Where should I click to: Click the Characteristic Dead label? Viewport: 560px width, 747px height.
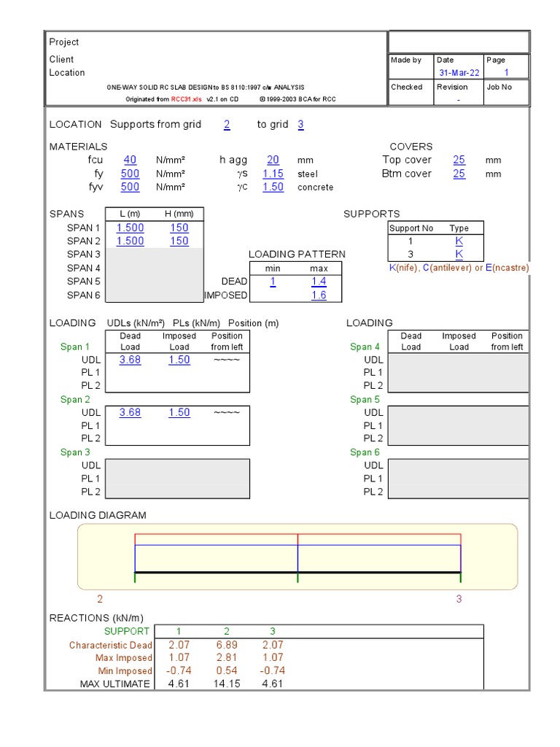coord(111,645)
